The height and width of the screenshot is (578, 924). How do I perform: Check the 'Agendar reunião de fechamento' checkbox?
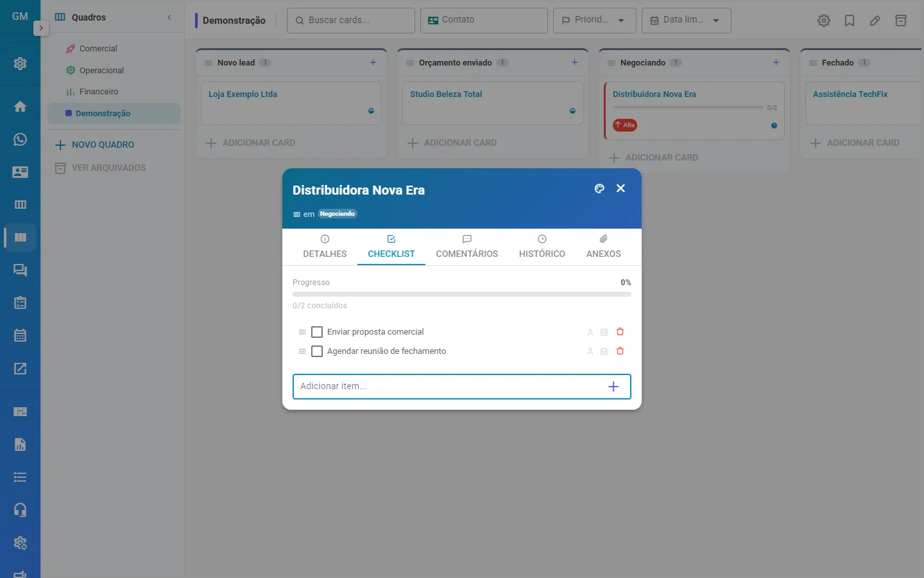[x=317, y=351]
